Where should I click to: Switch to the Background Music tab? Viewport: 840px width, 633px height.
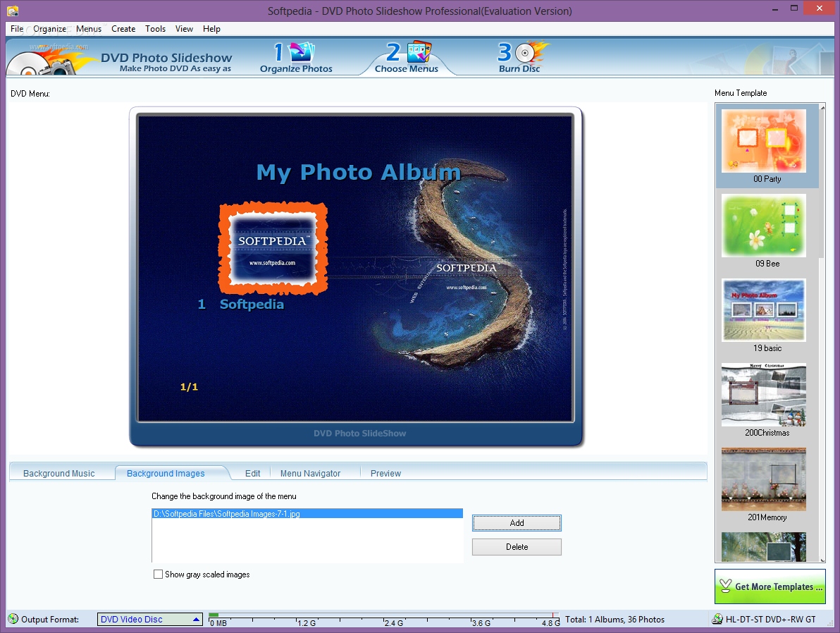click(59, 473)
